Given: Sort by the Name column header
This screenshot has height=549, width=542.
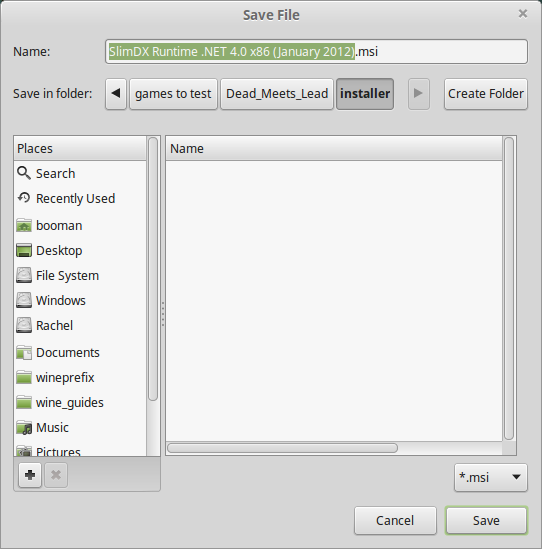Looking at the screenshot, I should (334, 148).
